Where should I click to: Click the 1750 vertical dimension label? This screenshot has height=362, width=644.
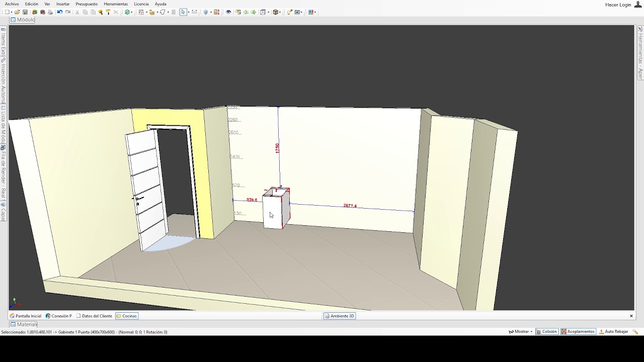pos(277,148)
